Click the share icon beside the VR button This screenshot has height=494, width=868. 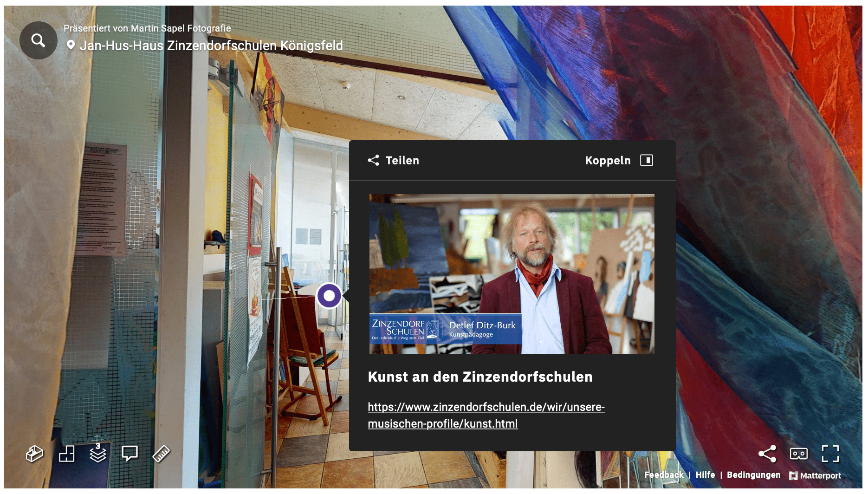(x=767, y=454)
